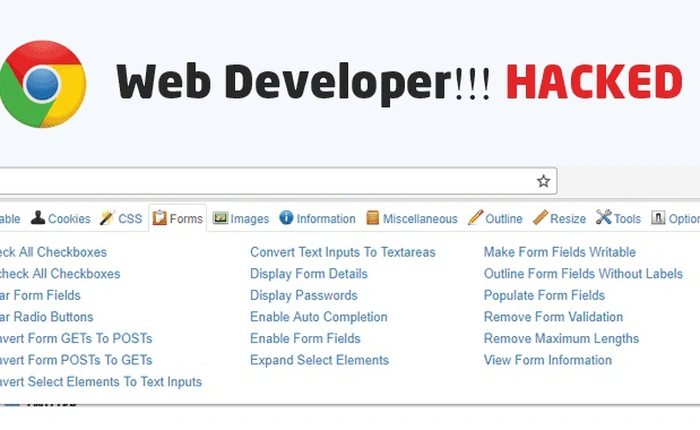Switch to the Information tab
The width and height of the screenshot is (700, 430).
(326, 219)
